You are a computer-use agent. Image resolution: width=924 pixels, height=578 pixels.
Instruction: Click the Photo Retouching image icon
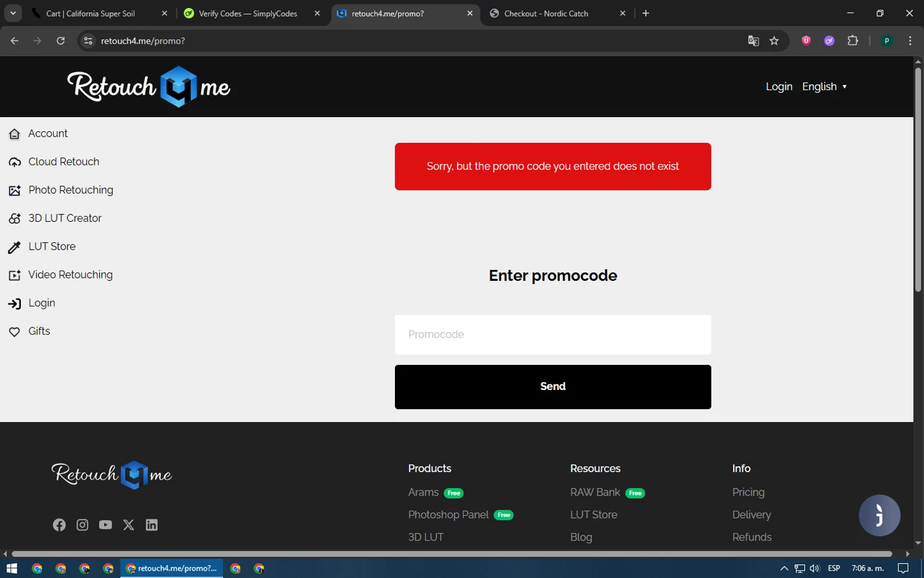click(15, 190)
